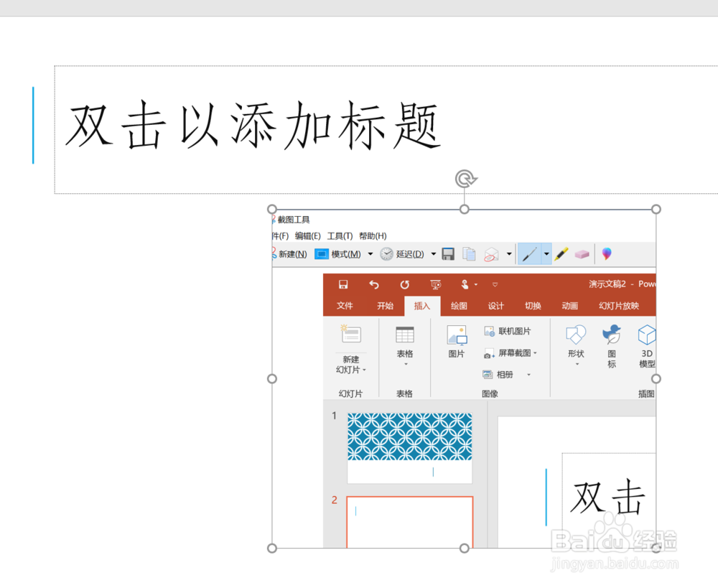Click the 相册 photo album button
The height and width of the screenshot is (588, 718).
(x=499, y=375)
